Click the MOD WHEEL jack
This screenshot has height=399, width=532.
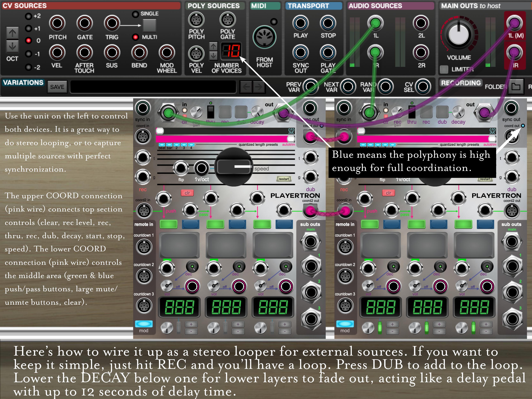point(167,53)
